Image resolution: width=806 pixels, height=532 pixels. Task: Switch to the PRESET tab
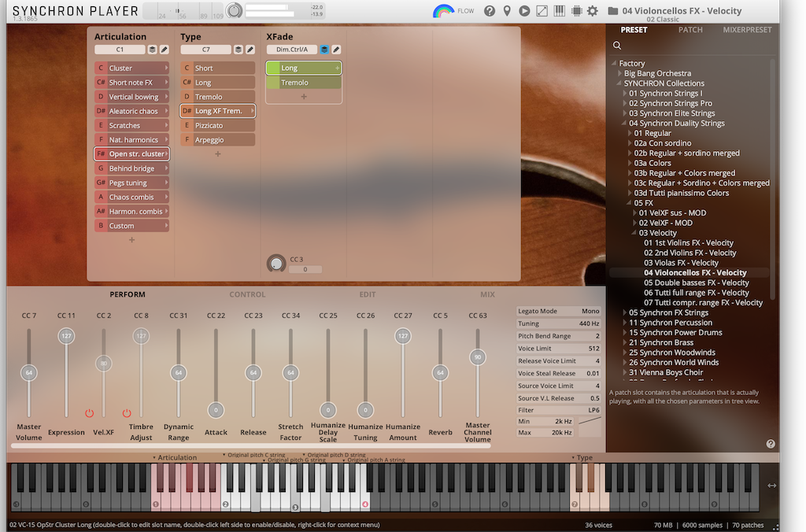point(634,30)
